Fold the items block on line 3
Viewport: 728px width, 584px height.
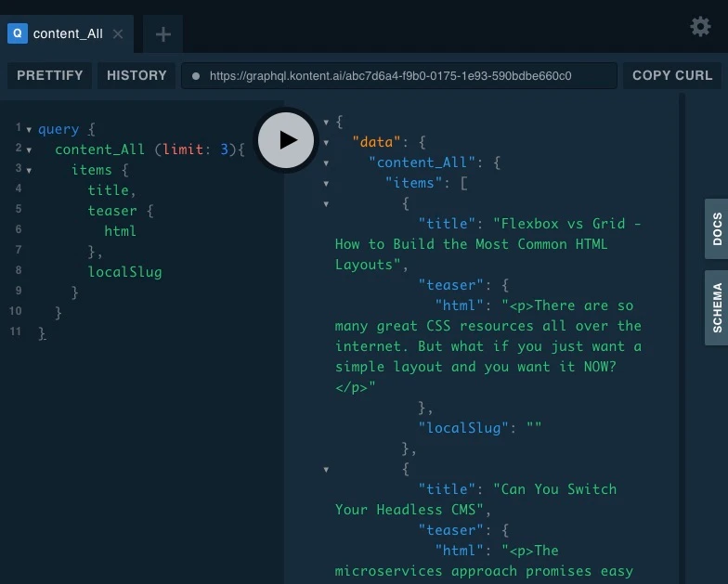(29, 171)
